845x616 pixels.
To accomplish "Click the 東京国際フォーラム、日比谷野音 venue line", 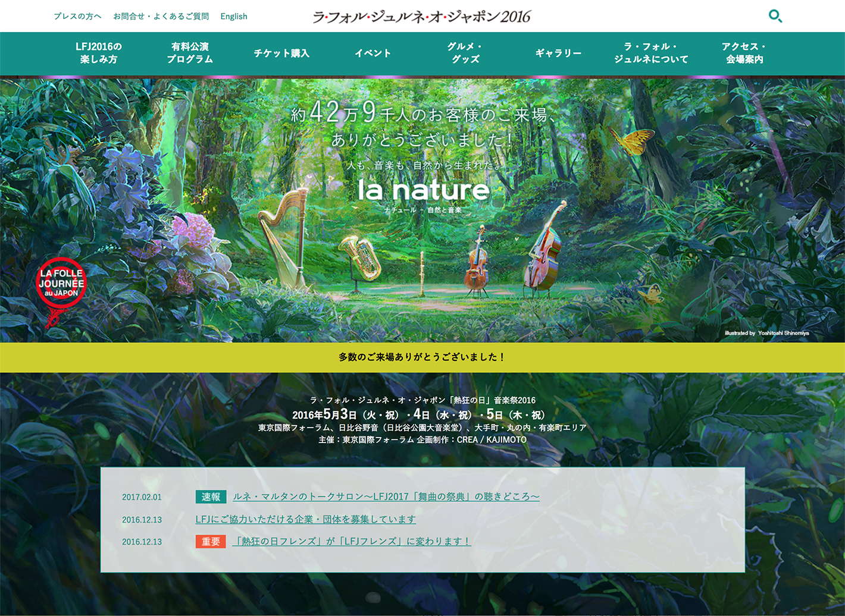I will tap(422, 428).
